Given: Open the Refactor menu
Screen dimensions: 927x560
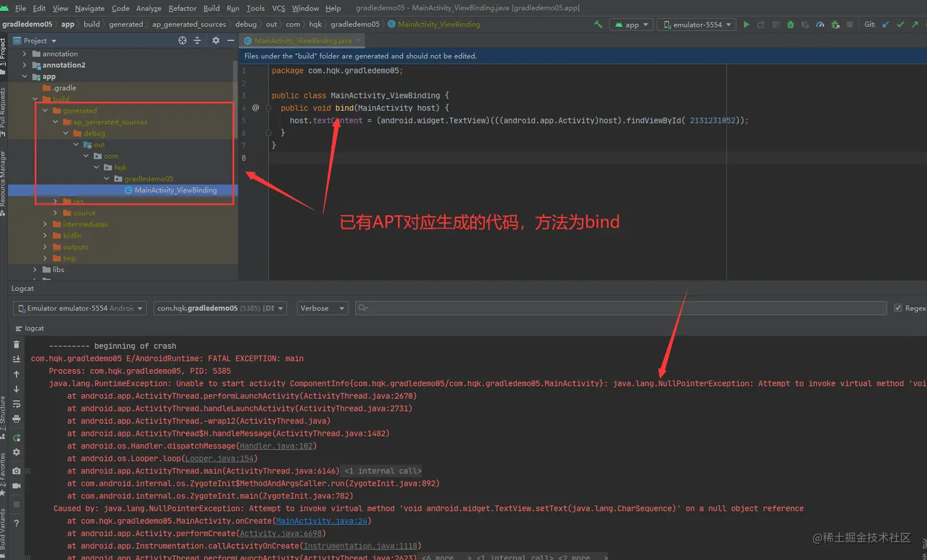Looking at the screenshot, I should click(x=182, y=8).
